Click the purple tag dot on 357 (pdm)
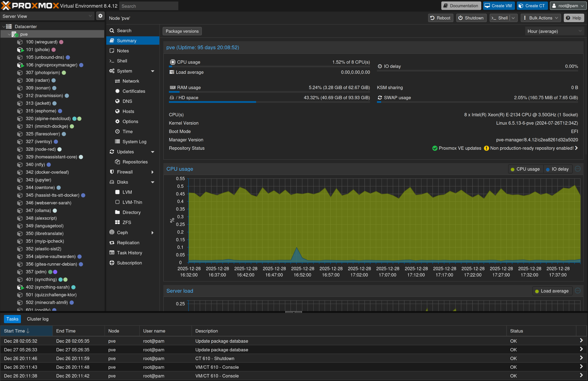The height and width of the screenshot is (381, 588). (55, 272)
